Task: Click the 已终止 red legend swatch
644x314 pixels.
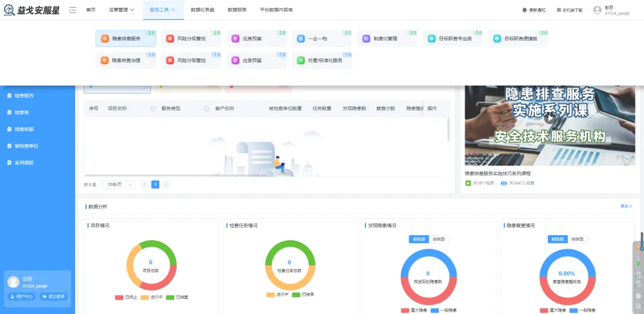Action: click(x=119, y=297)
